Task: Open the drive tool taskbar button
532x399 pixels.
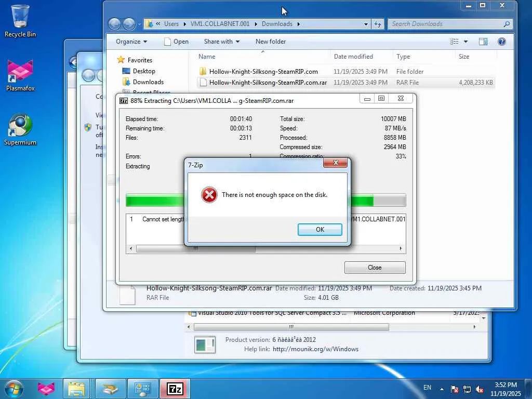Action: pos(110,389)
